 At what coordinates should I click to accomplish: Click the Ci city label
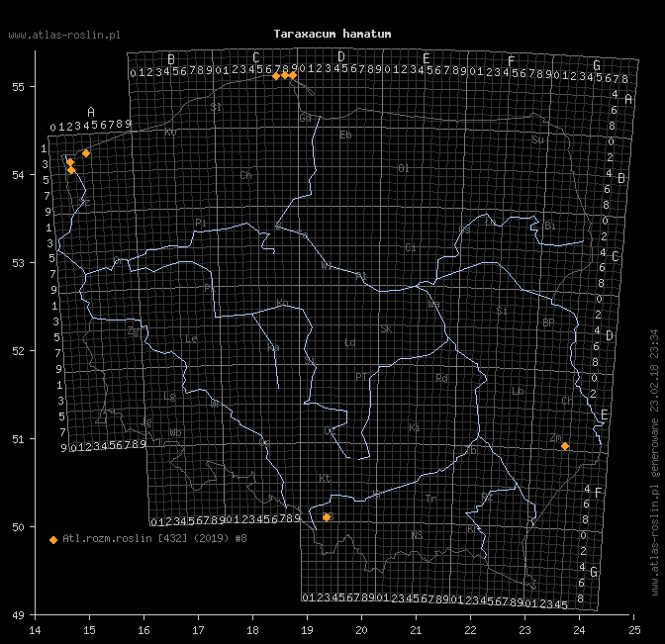411,247
